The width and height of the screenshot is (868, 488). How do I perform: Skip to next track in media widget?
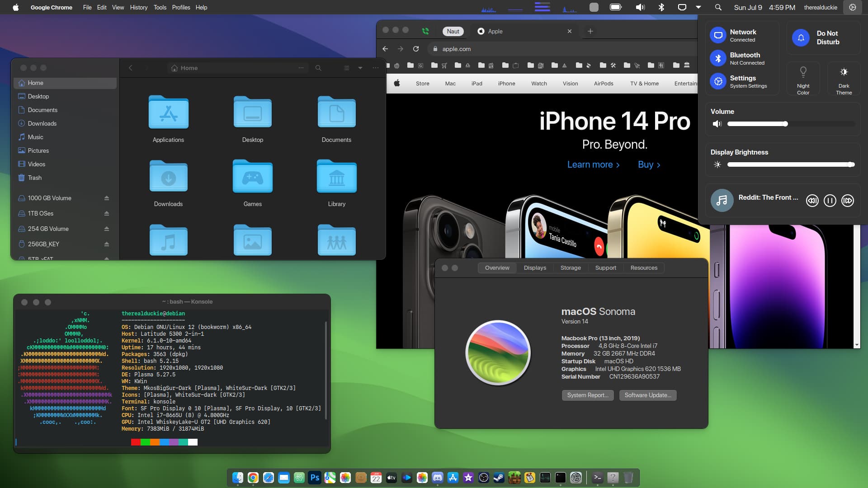[848, 201]
